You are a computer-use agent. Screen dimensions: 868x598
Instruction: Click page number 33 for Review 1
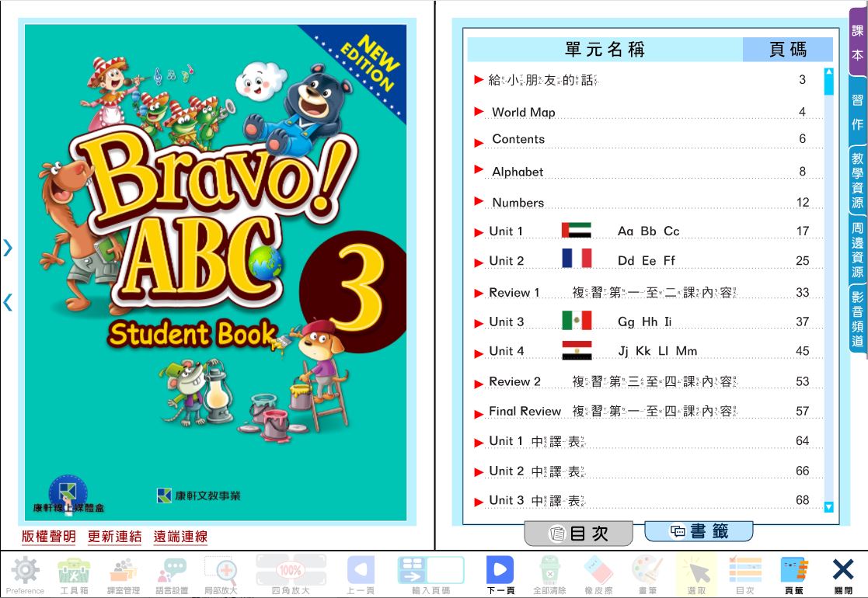[x=803, y=293]
